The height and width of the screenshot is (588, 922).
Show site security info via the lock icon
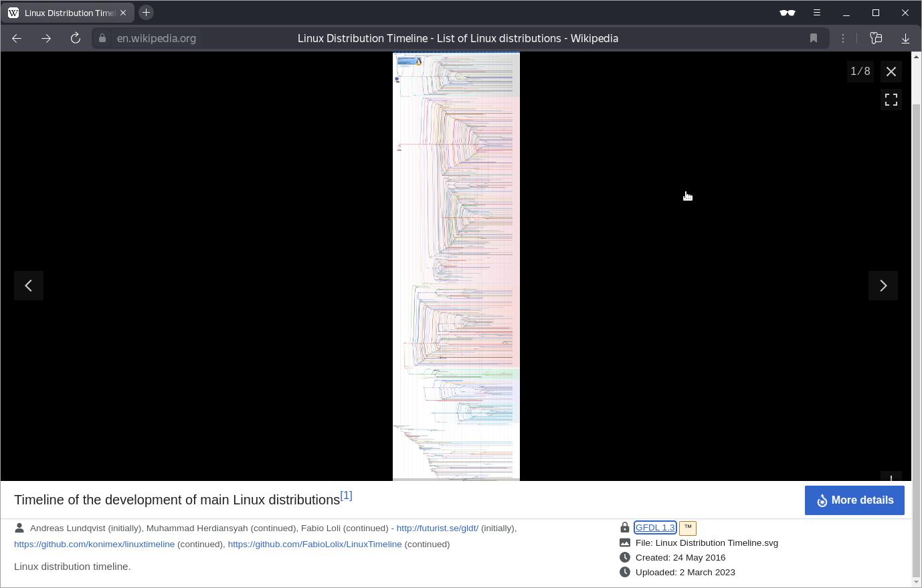click(102, 39)
